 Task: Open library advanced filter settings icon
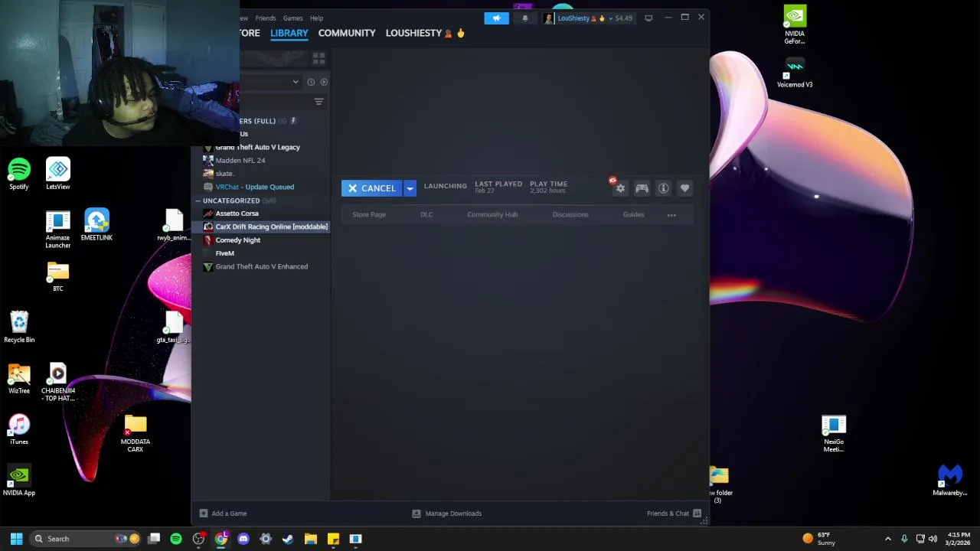point(318,102)
